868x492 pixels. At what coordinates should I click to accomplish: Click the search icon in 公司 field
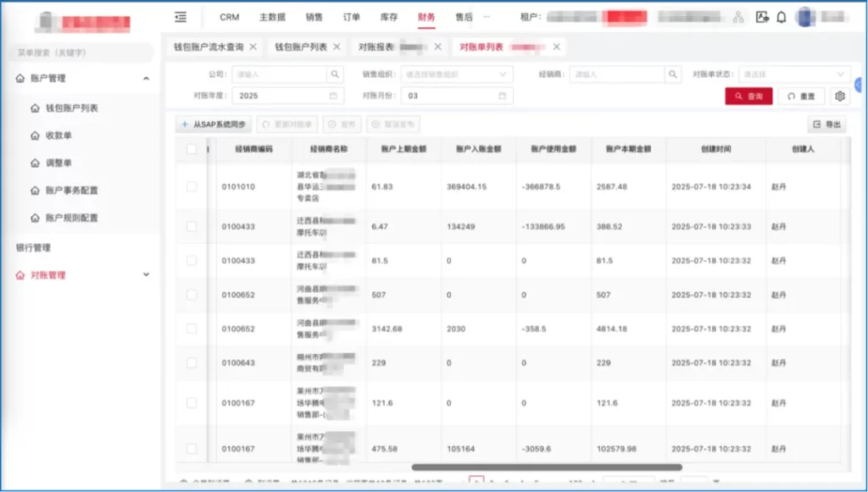[x=335, y=74]
